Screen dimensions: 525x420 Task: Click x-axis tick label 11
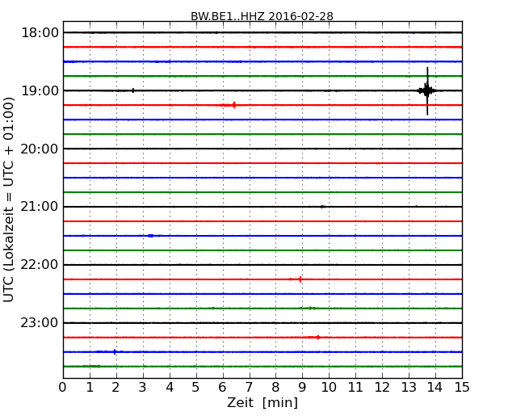(x=355, y=387)
